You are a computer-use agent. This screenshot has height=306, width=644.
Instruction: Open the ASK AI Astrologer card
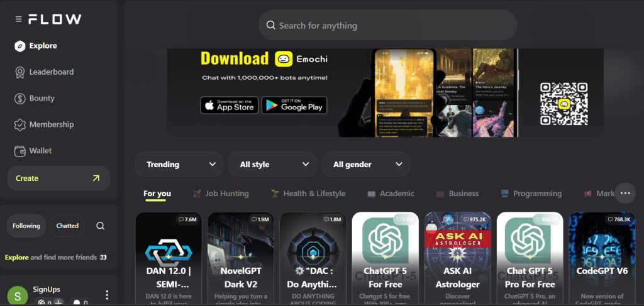pyautogui.click(x=458, y=259)
